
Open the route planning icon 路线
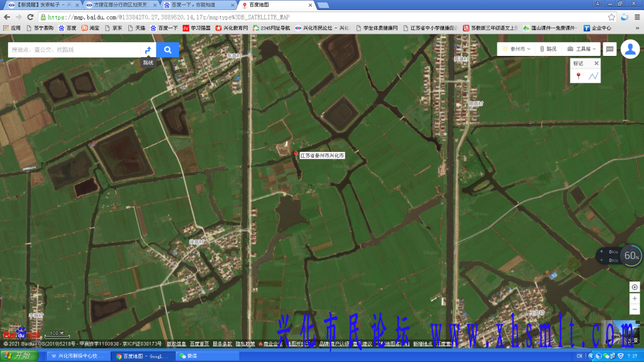click(x=148, y=50)
